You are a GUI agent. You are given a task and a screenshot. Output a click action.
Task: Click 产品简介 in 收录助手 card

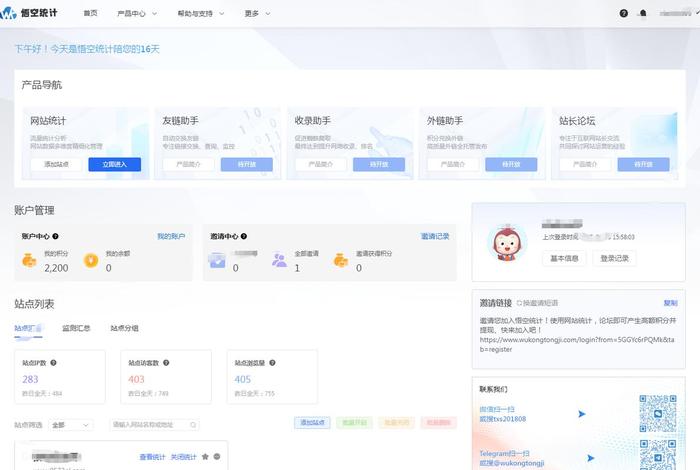point(321,164)
